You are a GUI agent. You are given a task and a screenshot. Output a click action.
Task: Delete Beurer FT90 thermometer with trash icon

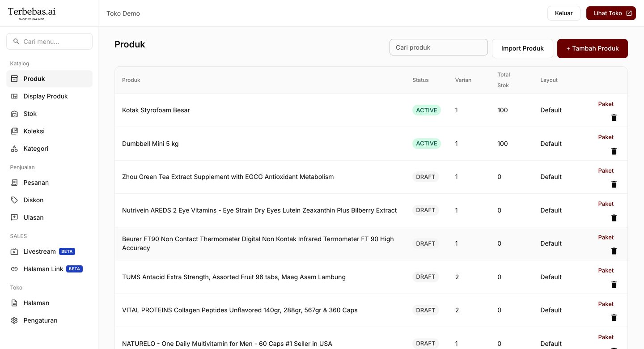pyautogui.click(x=614, y=251)
